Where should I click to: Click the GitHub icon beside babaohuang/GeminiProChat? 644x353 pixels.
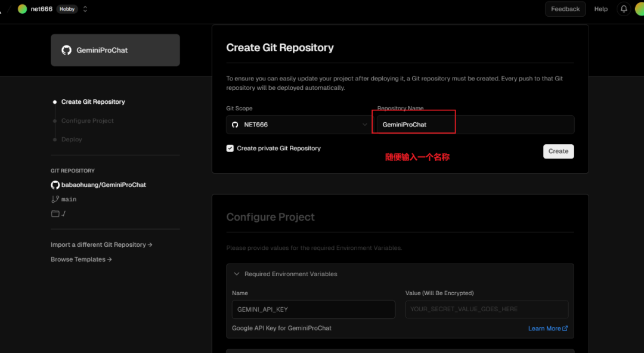pos(55,185)
